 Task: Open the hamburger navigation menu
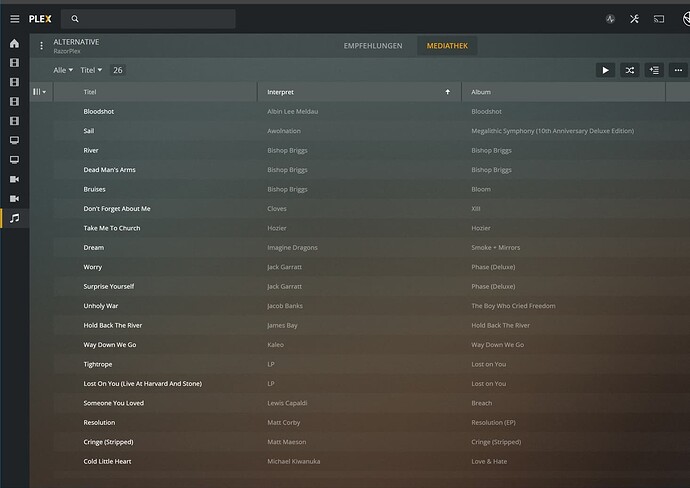pos(15,19)
